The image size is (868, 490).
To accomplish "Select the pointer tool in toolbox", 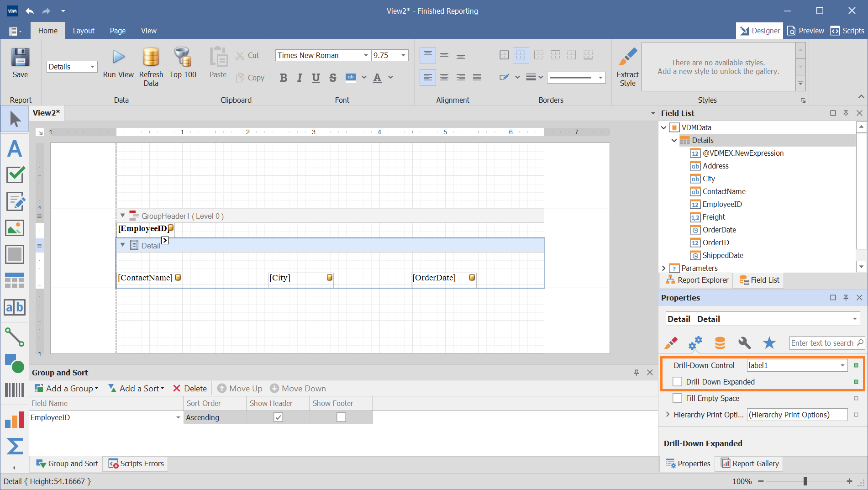I will click(x=15, y=119).
